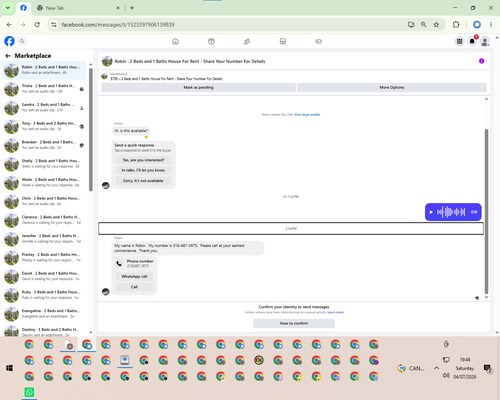The height and width of the screenshot is (400, 500).
Task: Click the Call button under phone number
Action: pyautogui.click(x=134, y=287)
